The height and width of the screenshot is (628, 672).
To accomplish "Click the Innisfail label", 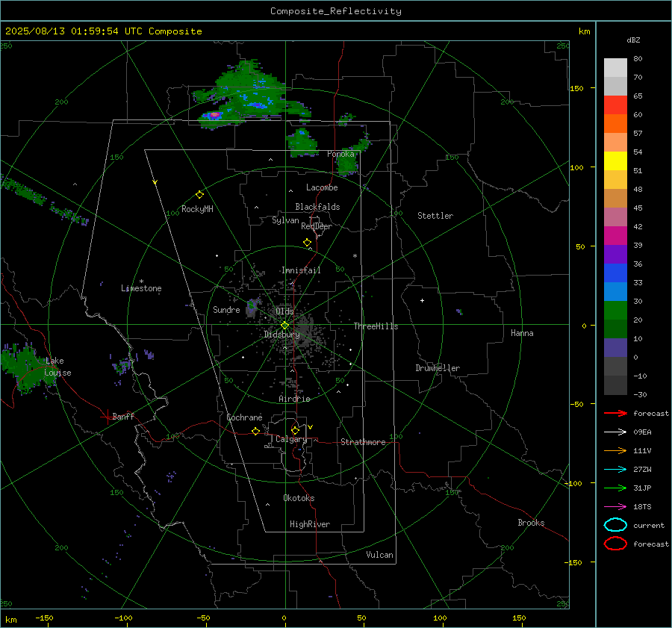I will [x=301, y=270].
